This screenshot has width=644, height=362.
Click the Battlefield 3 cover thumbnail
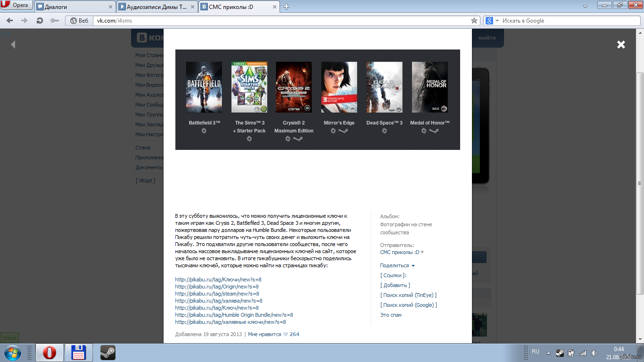point(204,87)
